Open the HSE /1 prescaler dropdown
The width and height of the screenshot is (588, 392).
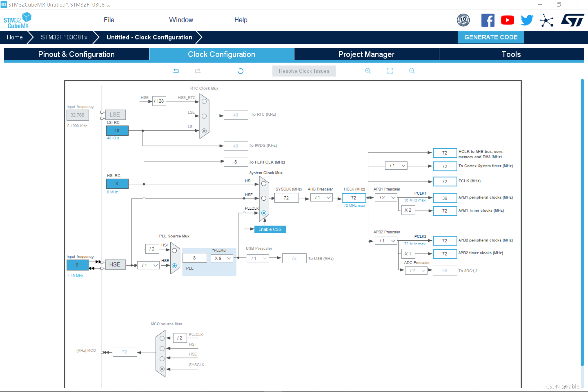148,265
